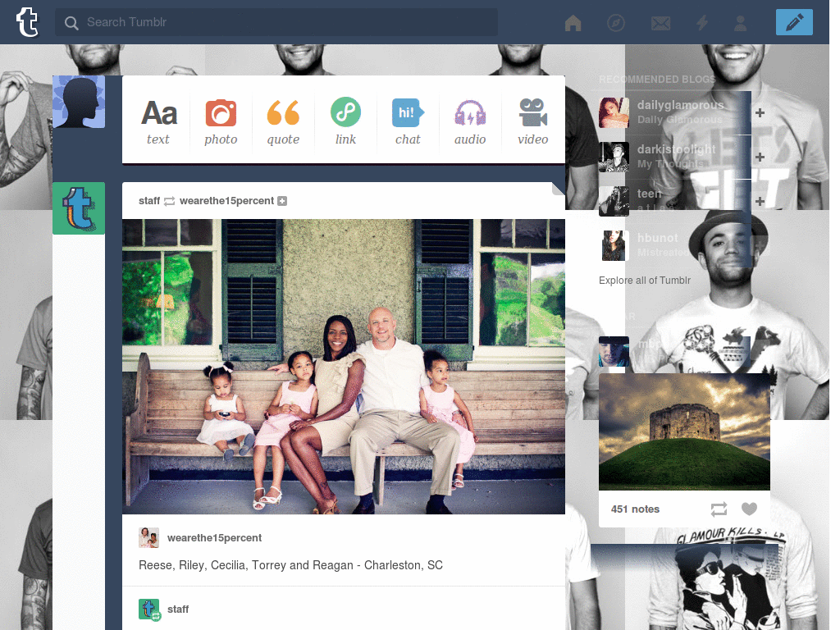Image resolution: width=840 pixels, height=630 pixels.
Task: Follow wearethe15percent via plus icon
Action: [x=282, y=201]
